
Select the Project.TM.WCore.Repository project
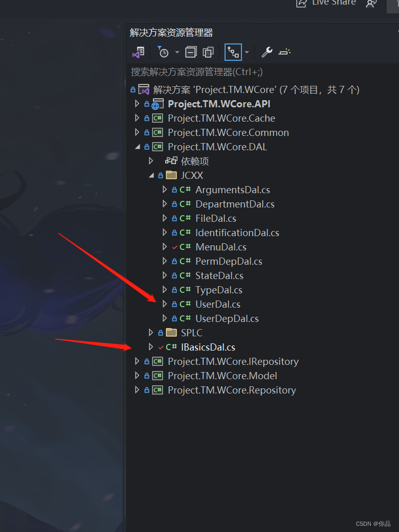[232, 390]
